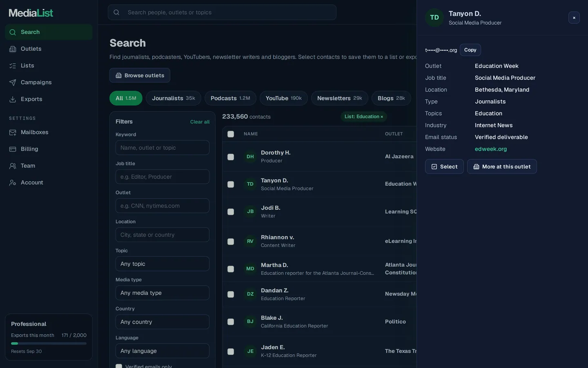Click the Exports this month progress bar

(x=49, y=343)
